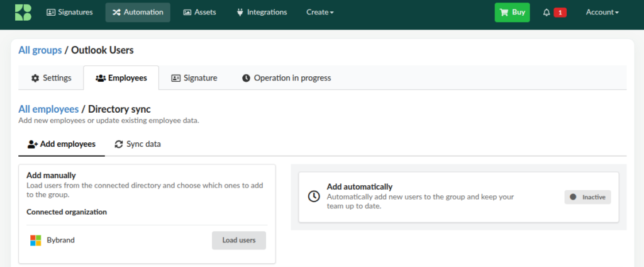Image resolution: width=644 pixels, height=267 pixels.
Task: Click the shuffle icon next to Automation
Action: pyautogui.click(x=116, y=13)
